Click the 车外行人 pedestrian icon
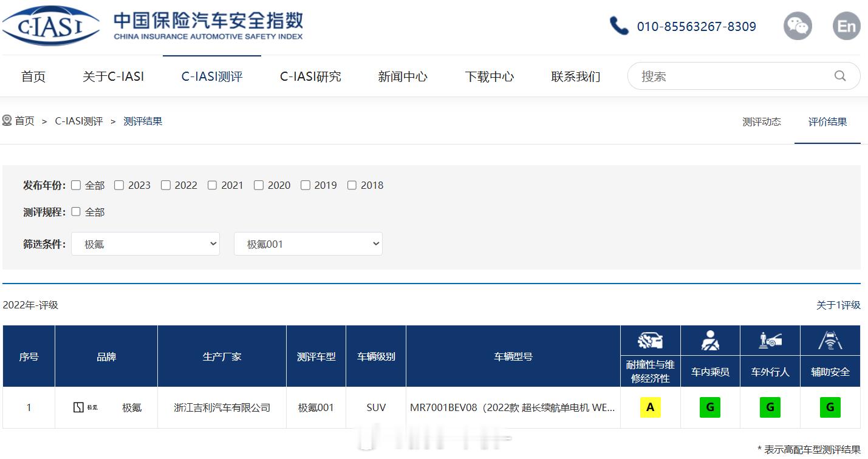The image size is (868, 459). click(770, 341)
